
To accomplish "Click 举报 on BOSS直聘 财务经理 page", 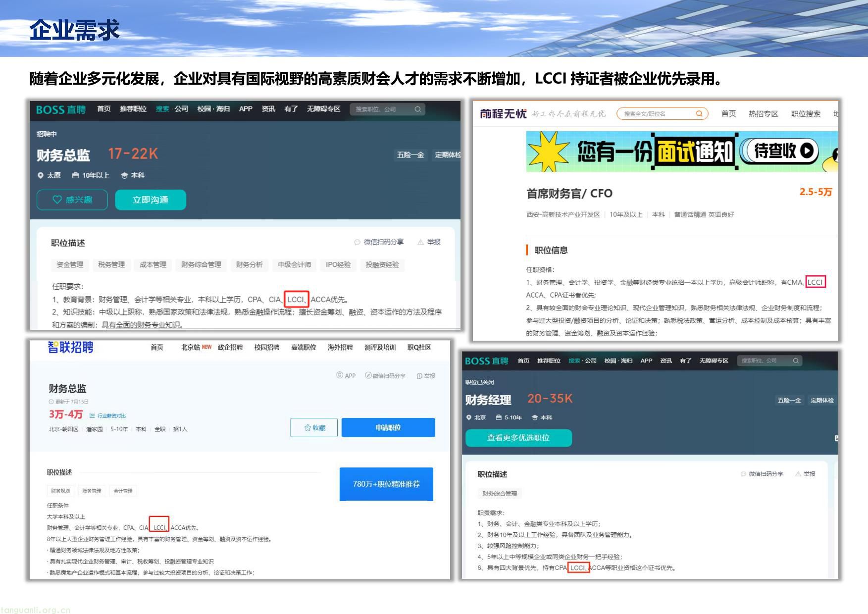I will pos(805,474).
